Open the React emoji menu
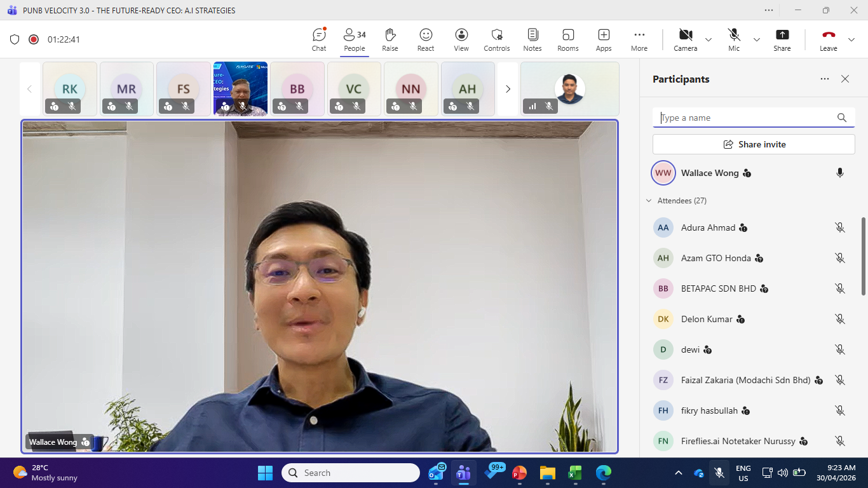The width and height of the screenshot is (868, 488). (426, 39)
